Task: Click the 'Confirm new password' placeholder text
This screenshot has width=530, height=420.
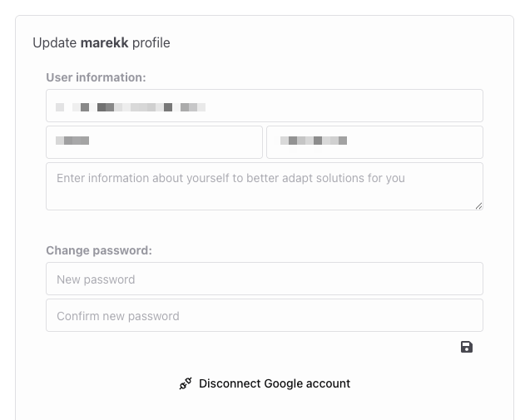Action: [x=118, y=316]
